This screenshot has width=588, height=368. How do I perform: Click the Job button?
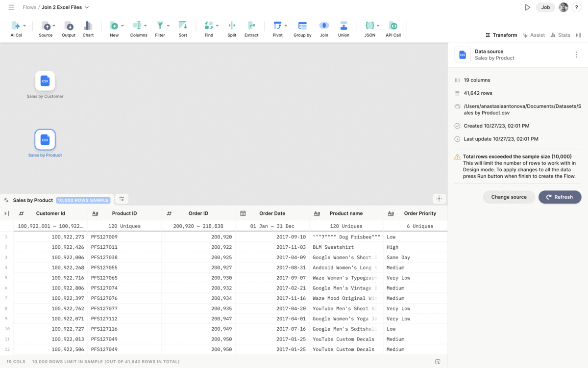click(545, 7)
